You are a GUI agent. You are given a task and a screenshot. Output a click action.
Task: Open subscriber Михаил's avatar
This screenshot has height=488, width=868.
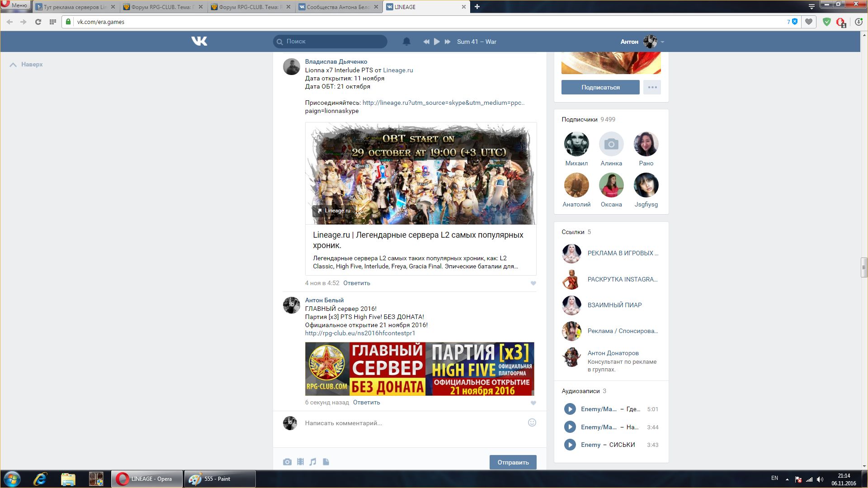click(576, 144)
